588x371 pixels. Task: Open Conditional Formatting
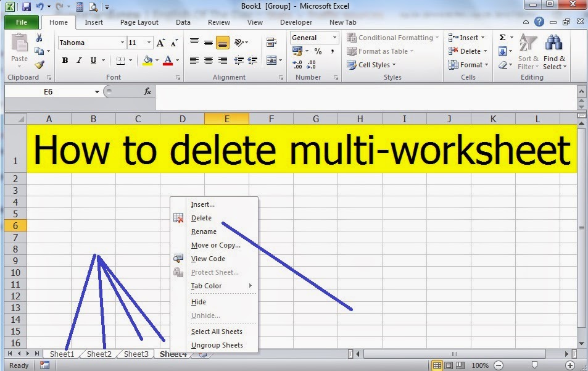point(392,37)
